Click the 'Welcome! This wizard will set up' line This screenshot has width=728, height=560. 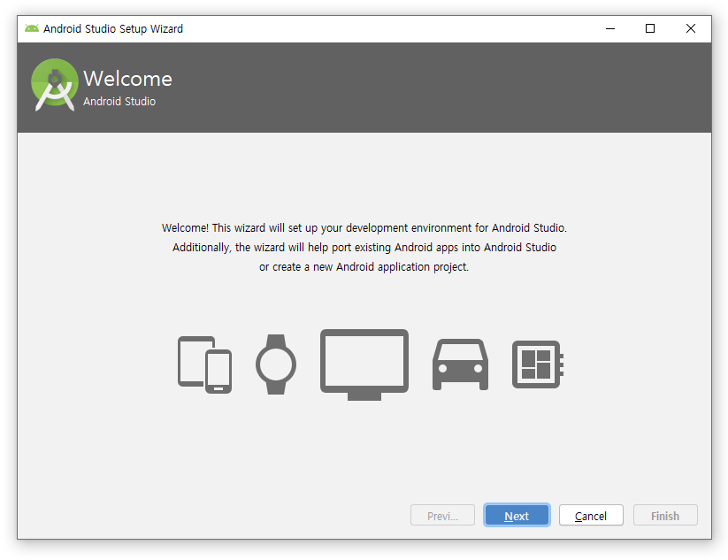click(364, 228)
